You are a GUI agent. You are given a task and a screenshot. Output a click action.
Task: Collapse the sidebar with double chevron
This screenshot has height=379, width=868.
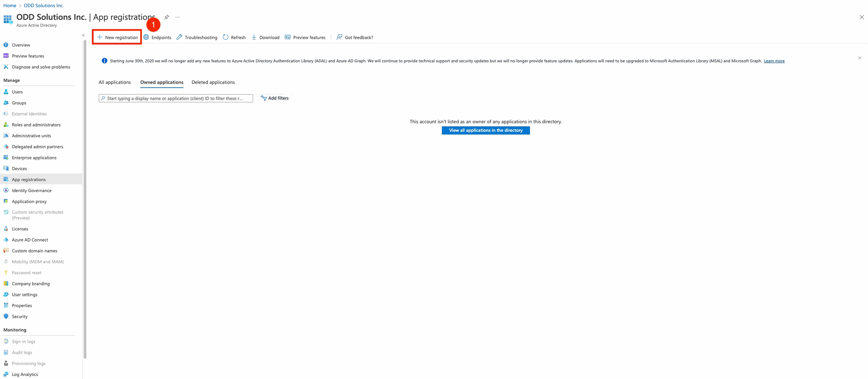coord(83,35)
